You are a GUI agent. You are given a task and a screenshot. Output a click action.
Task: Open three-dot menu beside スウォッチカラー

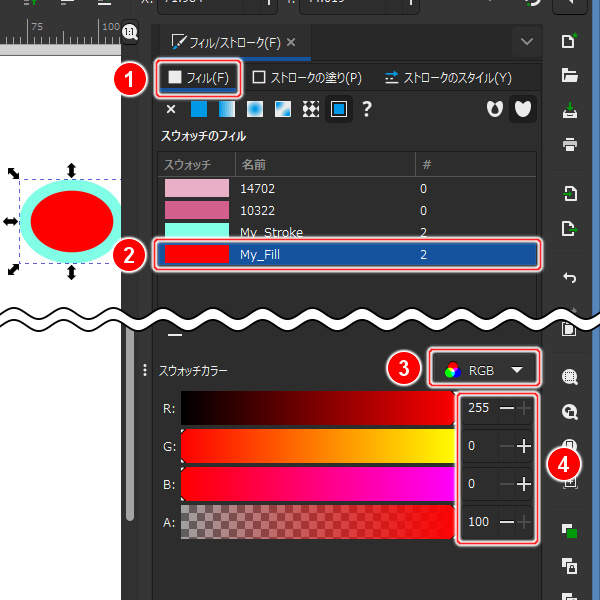tap(145, 370)
